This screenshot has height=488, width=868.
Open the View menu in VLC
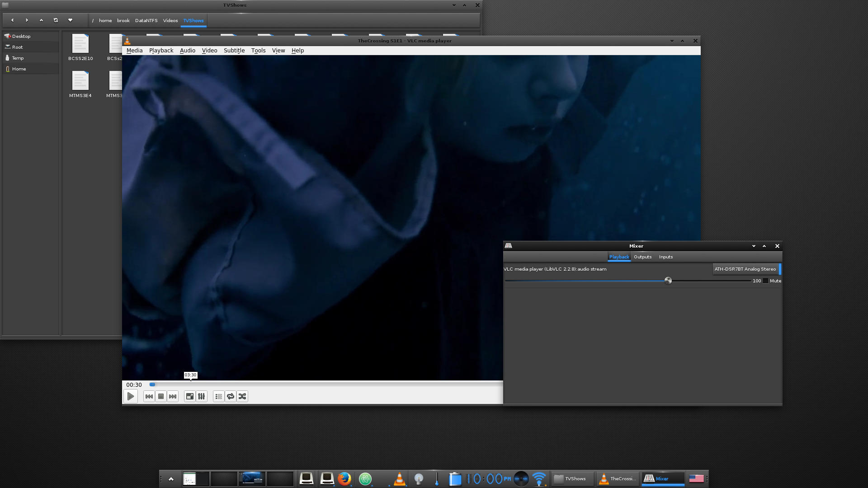278,50
